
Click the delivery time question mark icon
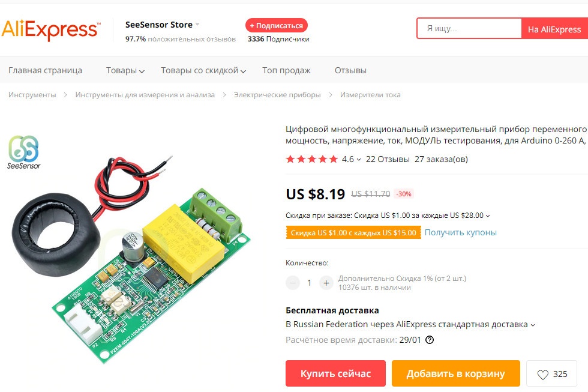pyautogui.click(x=430, y=340)
